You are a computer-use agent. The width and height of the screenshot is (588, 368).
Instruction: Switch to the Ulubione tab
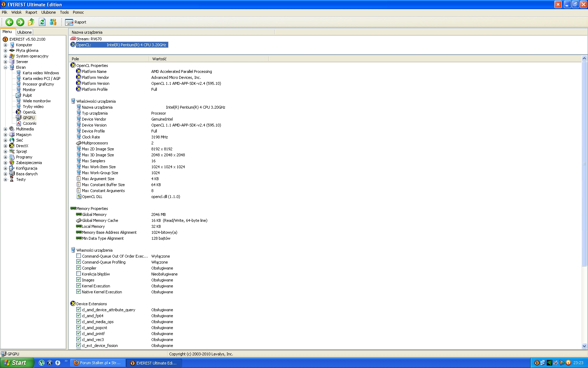pos(24,32)
